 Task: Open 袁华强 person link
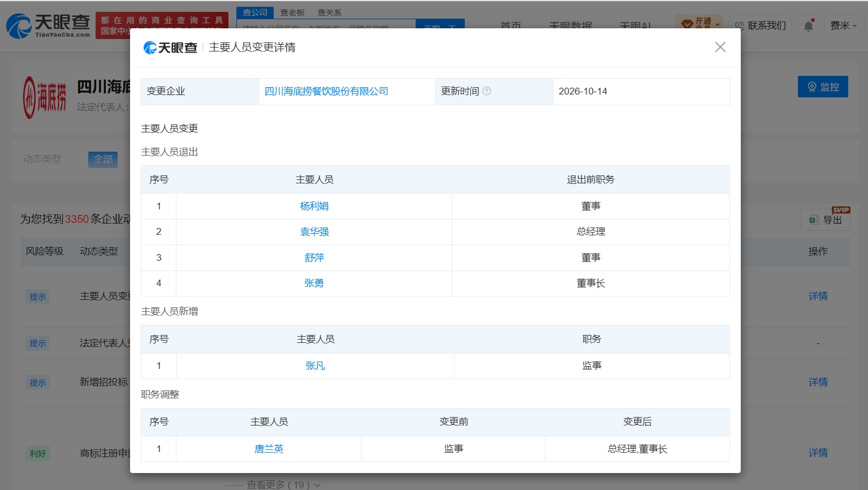pyautogui.click(x=314, y=231)
